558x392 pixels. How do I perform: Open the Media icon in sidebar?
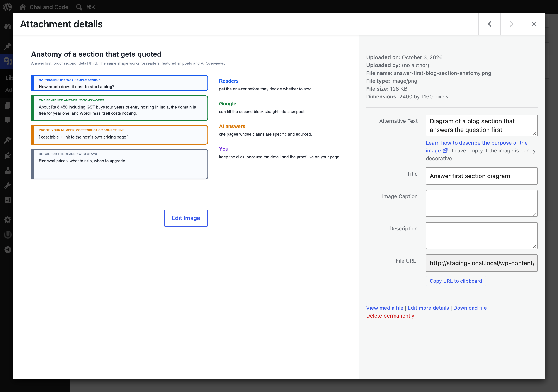(x=8, y=61)
